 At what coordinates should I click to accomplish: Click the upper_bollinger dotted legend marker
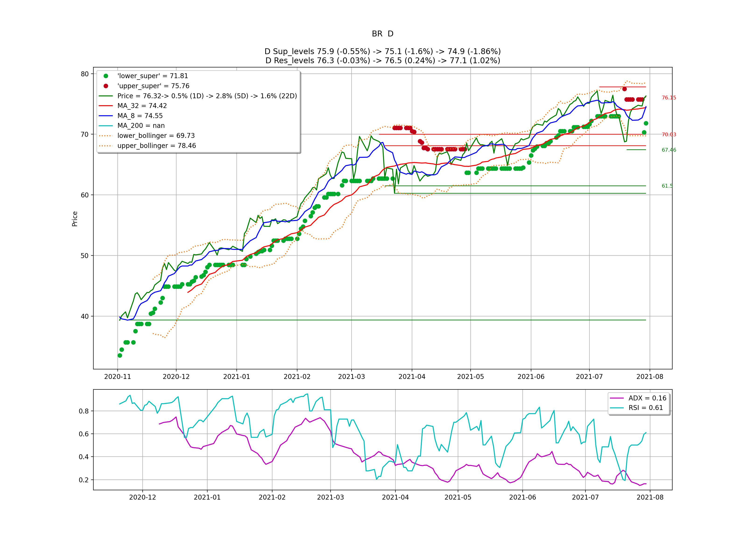click(x=106, y=146)
